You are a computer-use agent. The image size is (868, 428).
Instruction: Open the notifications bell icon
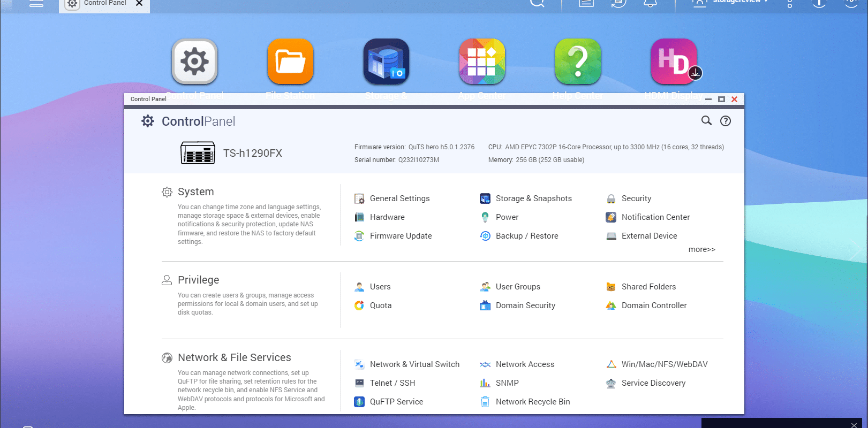(651, 3)
